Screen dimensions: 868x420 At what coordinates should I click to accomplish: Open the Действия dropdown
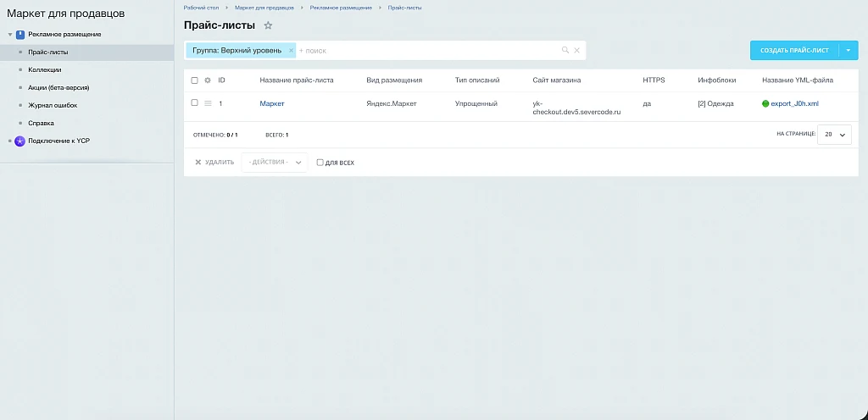275,163
